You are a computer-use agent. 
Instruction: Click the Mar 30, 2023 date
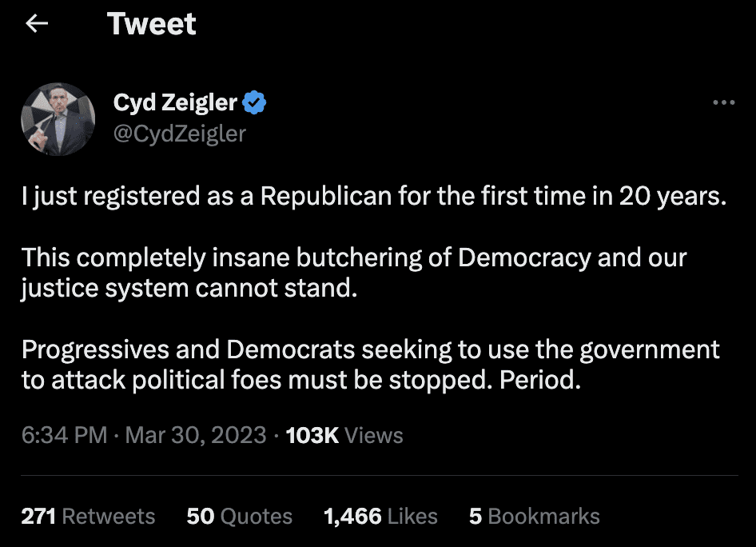(x=196, y=435)
